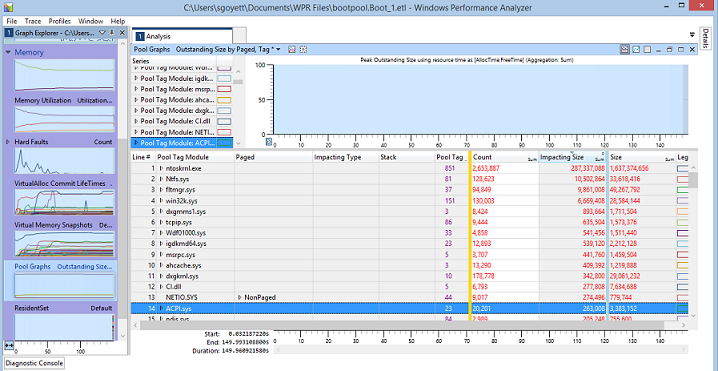Select the ResidentSet graph thumbnail
Image resolution: width=718 pixels, height=371 pixels.
[x=64, y=327]
